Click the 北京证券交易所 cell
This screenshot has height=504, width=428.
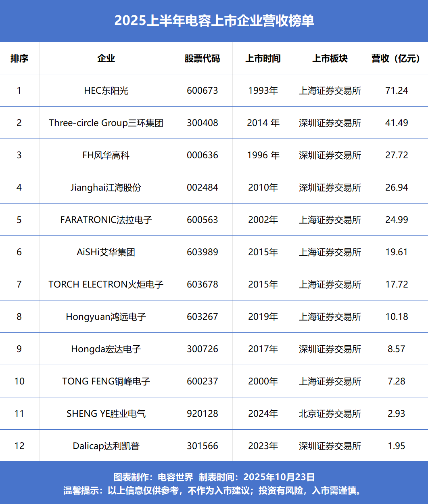[330, 414]
